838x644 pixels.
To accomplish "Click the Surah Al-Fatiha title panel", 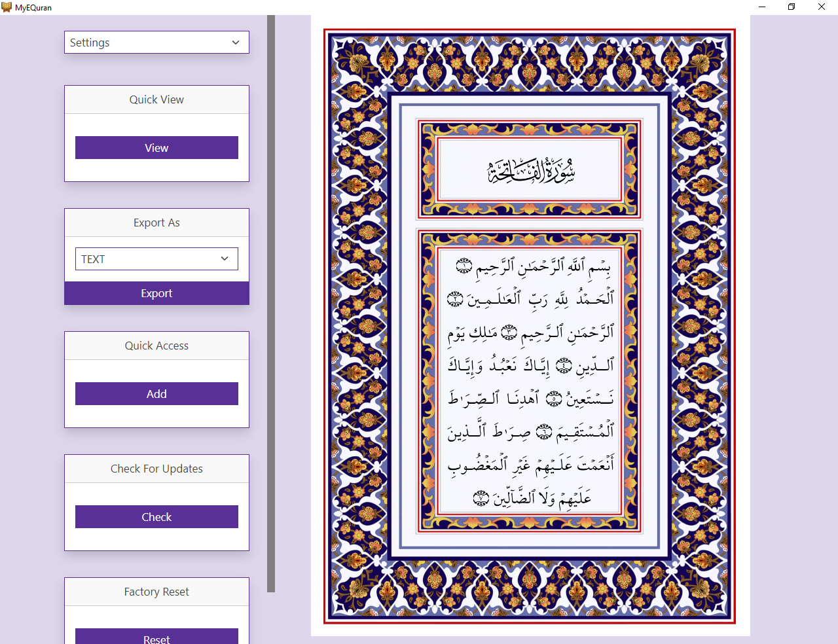I will (x=529, y=169).
